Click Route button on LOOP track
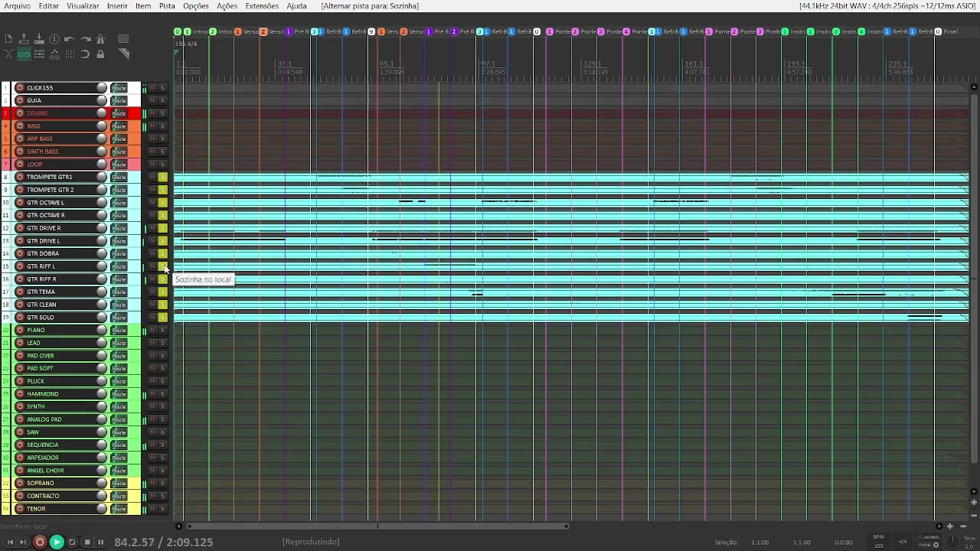Image resolution: width=980 pixels, height=551 pixels. [x=119, y=165]
